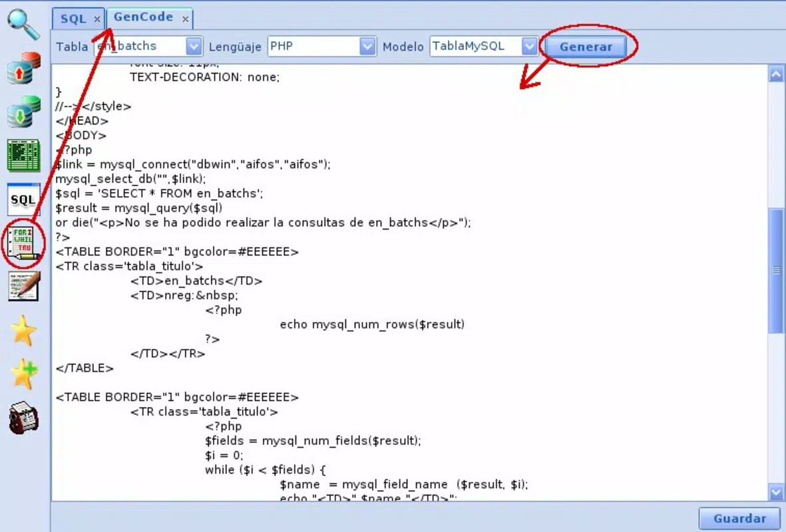The width and height of the screenshot is (786, 532).
Task: Click the yellow star favorites icon
Action: 23,331
